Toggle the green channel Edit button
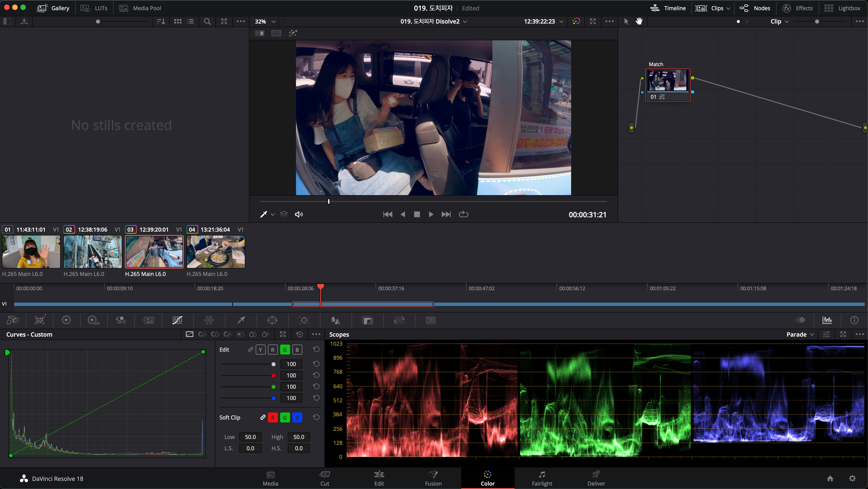The height and width of the screenshot is (489, 868). click(285, 350)
